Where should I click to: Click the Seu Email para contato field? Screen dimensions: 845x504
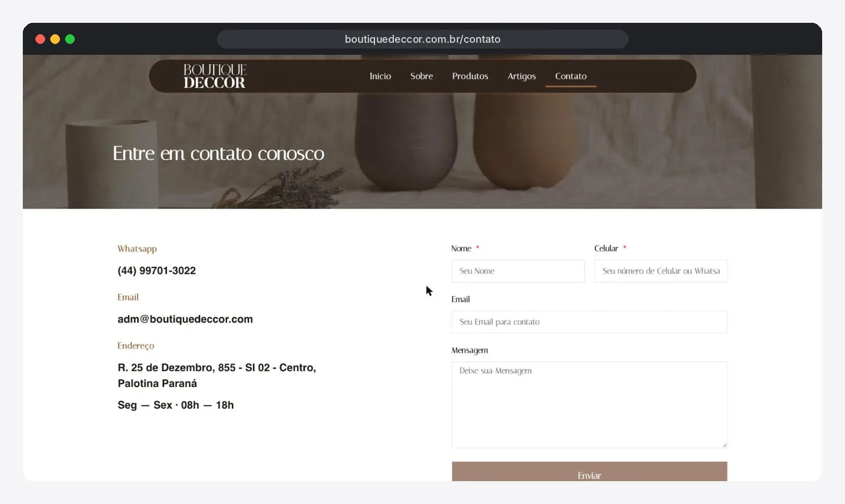pyautogui.click(x=590, y=322)
